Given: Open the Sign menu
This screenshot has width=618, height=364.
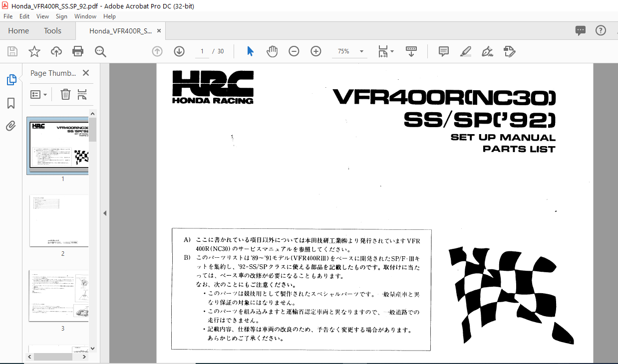Looking at the screenshot, I should (x=61, y=16).
